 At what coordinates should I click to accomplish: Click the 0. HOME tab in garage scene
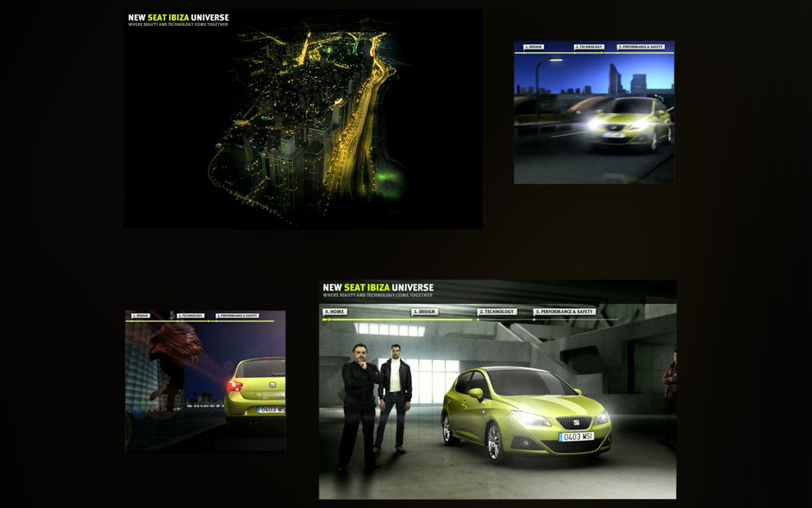(x=334, y=312)
